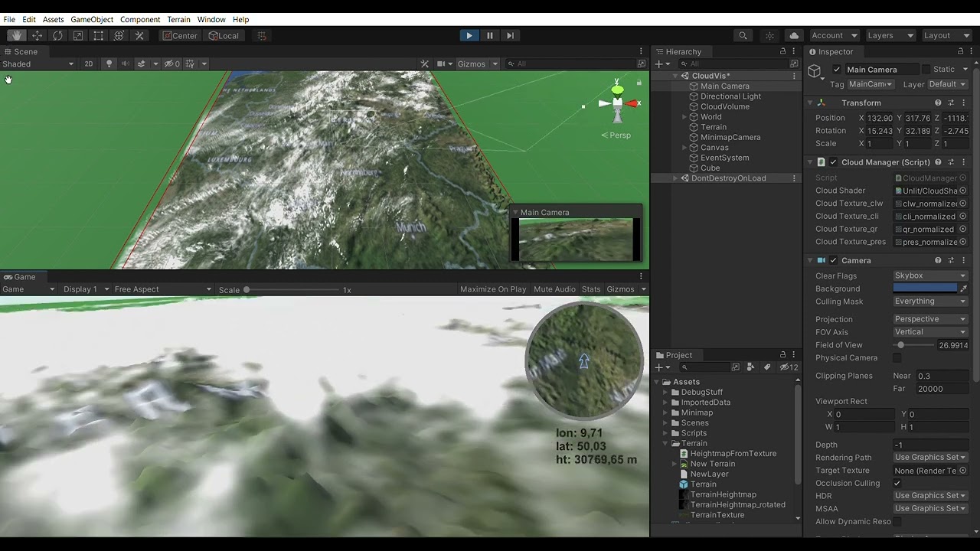Open the File menu

[x=9, y=19]
